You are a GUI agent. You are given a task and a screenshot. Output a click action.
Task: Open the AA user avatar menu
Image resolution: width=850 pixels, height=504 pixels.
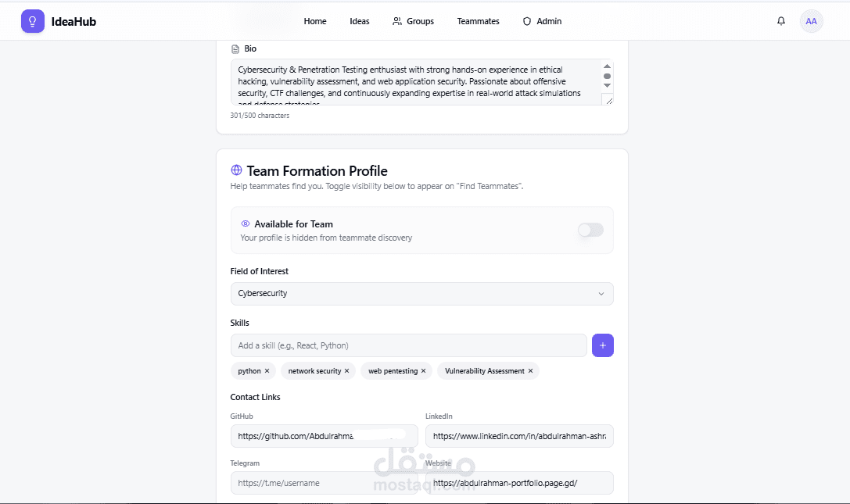click(811, 21)
